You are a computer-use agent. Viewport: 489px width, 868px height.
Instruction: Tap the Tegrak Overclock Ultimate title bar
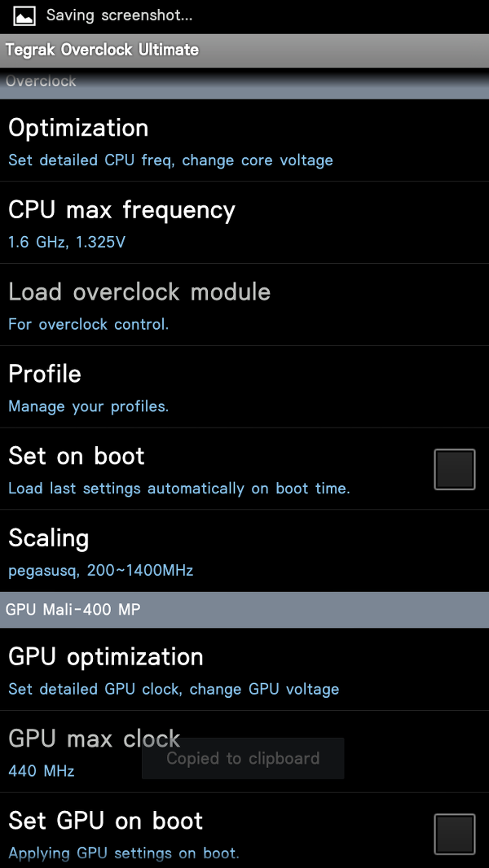(244, 50)
